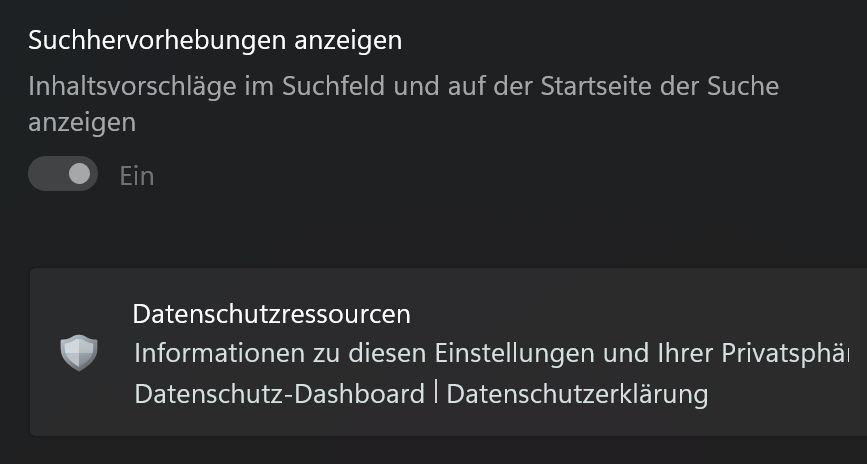Image resolution: width=867 pixels, height=464 pixels.
Task: Open the Datenschutzerklärung link
Action: [577, 394]
